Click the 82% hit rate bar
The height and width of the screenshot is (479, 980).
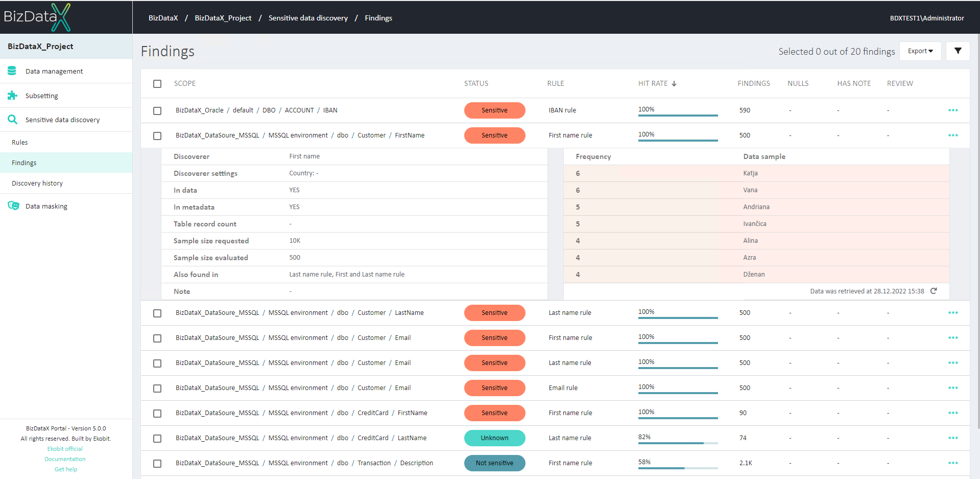click(x=678, y=443)
